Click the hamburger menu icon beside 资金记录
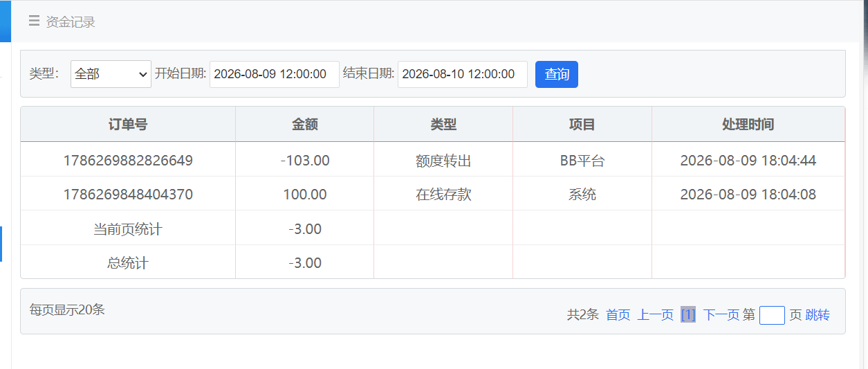 click(34, 21)
